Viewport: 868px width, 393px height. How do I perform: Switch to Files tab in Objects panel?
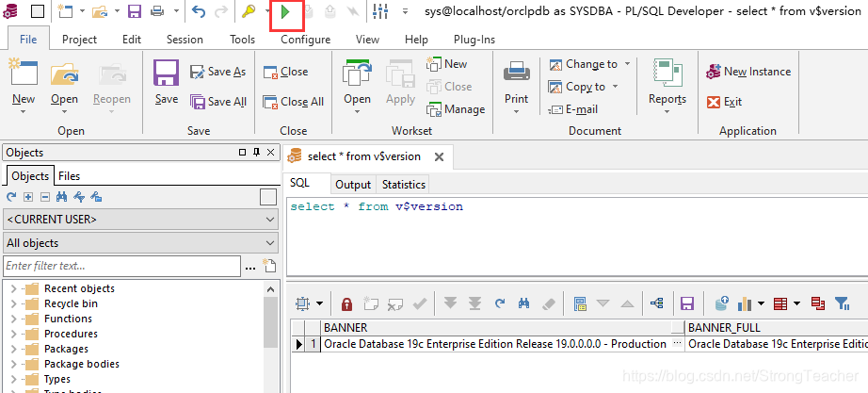coord(70,176)
